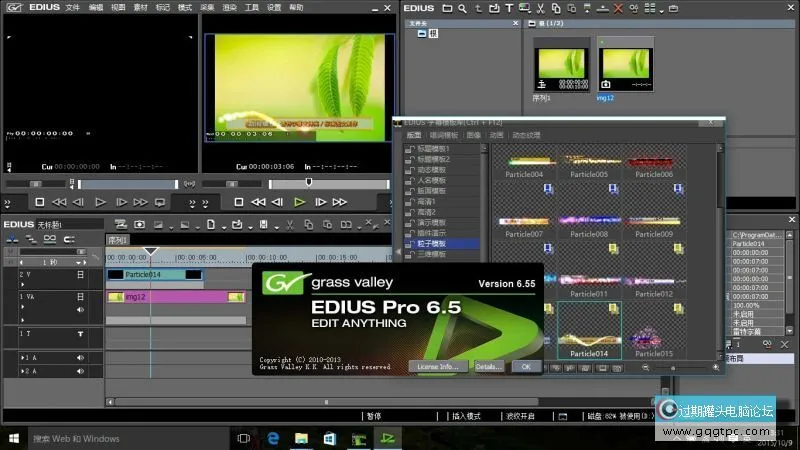Click the red X delete icon in bin
This screenshot has width=800, height=450.
coord(619,9)
